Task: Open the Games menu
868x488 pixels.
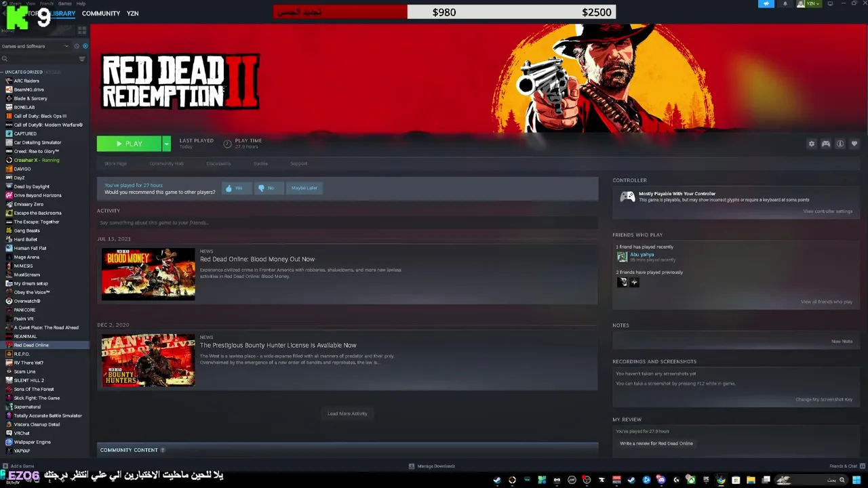Action: (64, 3)
